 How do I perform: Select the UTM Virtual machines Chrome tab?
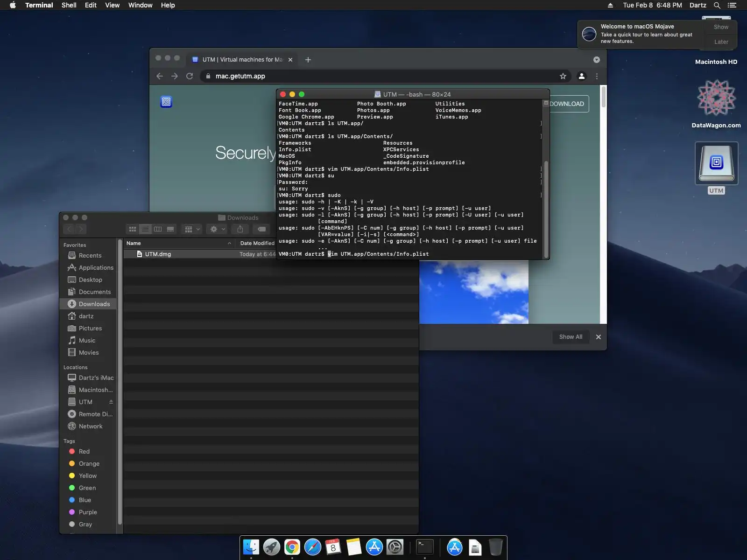242,60
